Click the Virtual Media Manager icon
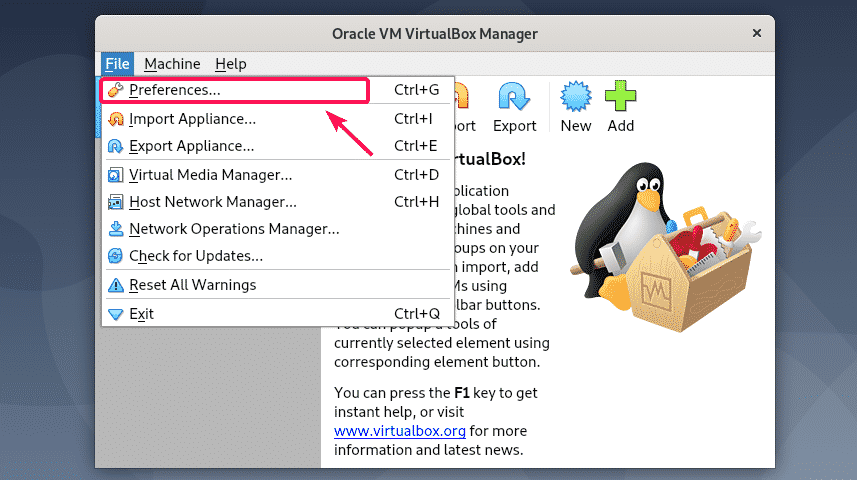Screen dimensions: 857x480 click(116, 175)
